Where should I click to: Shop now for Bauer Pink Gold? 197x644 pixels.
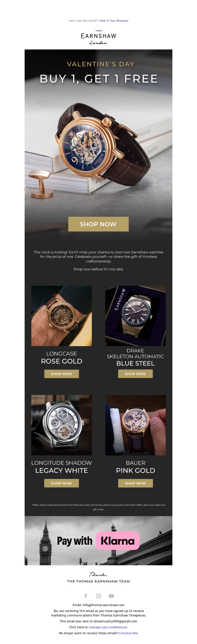[135, 483]
